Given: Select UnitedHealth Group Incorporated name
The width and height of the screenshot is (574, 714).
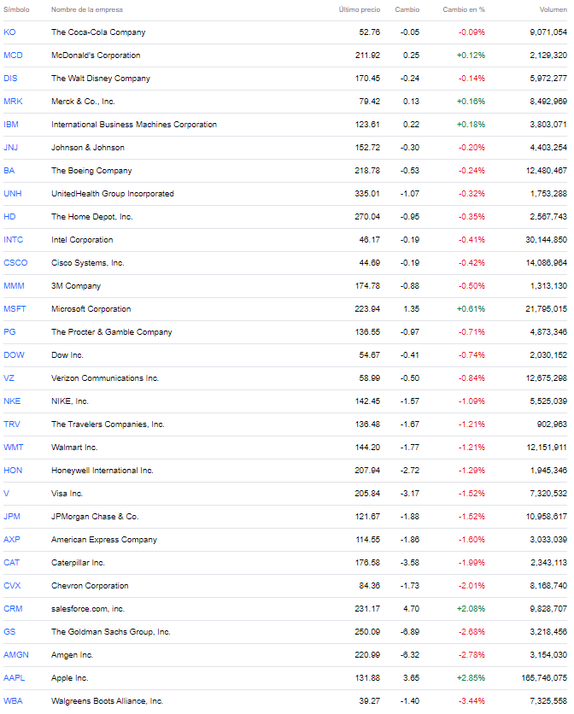Looking at the screenshot, I should [112, 194].
